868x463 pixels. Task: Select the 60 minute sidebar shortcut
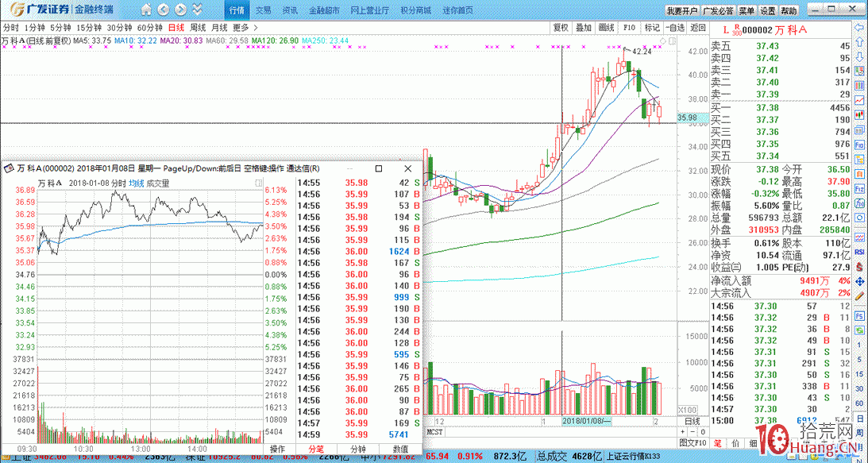(860, 403)
